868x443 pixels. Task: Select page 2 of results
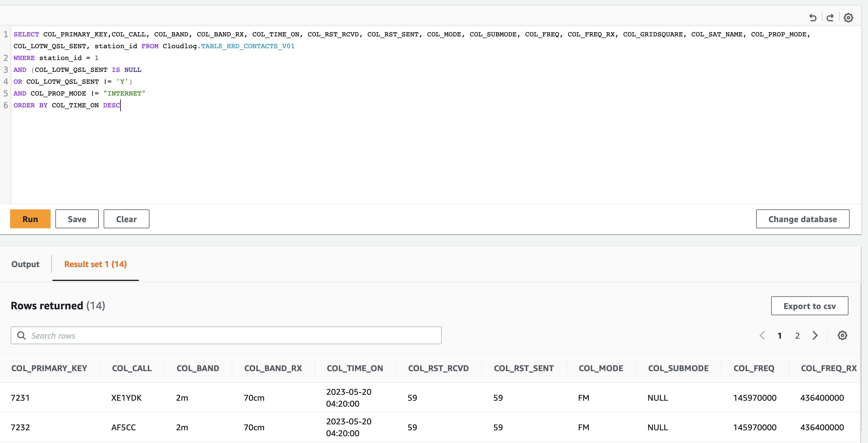(797, 335)
